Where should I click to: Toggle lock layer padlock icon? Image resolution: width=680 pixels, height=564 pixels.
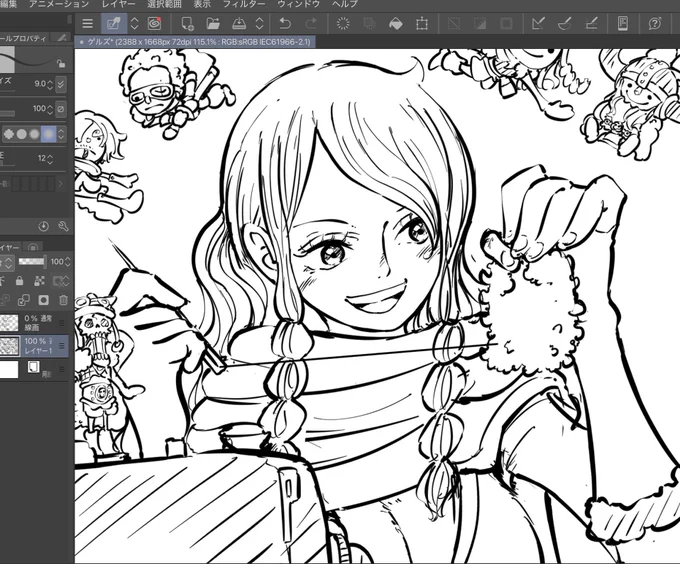19,281
